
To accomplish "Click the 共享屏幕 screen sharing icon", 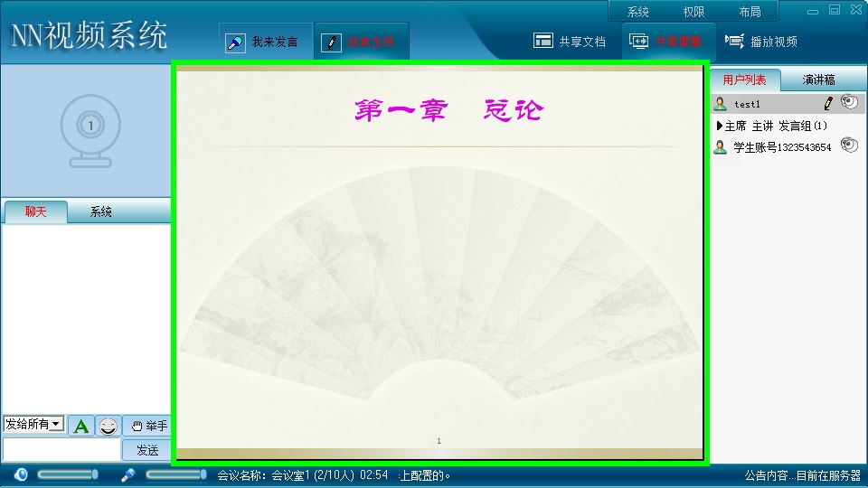I will pyautogui.click(x=638, y=41).
